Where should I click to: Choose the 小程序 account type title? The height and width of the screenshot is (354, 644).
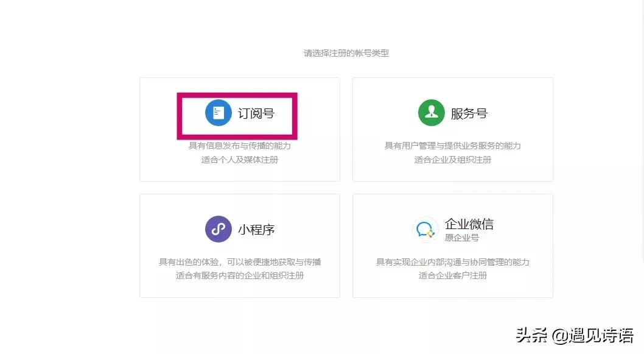pos(256,230)
